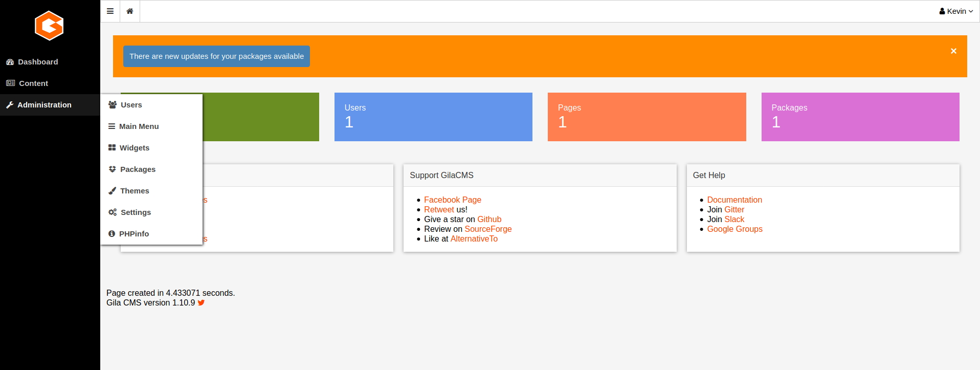The width and height of the screenshot is (980, 370).
Task: Click the Packages dropbox icon
Action: coord(113,169)
